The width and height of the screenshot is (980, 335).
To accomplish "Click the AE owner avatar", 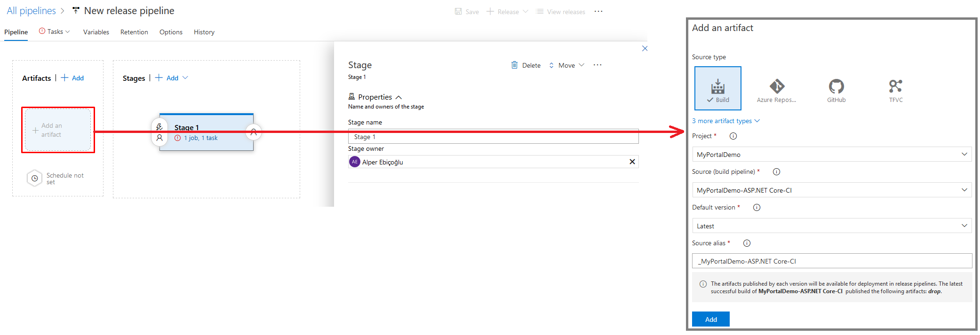I will tap(355, 162).
